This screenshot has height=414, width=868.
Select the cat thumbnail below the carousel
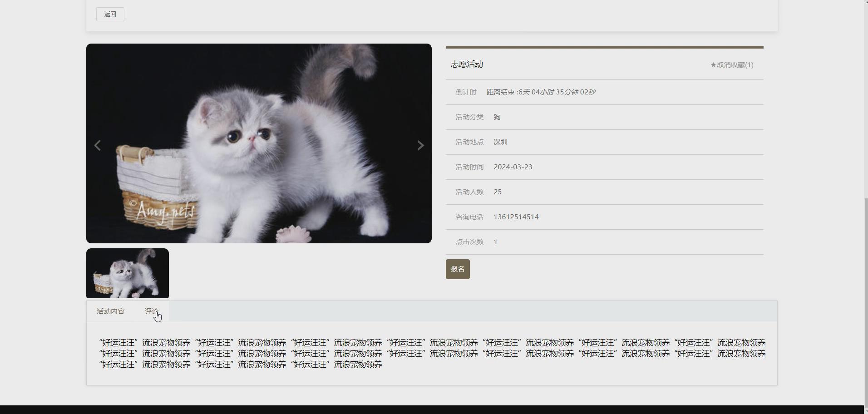128,273
